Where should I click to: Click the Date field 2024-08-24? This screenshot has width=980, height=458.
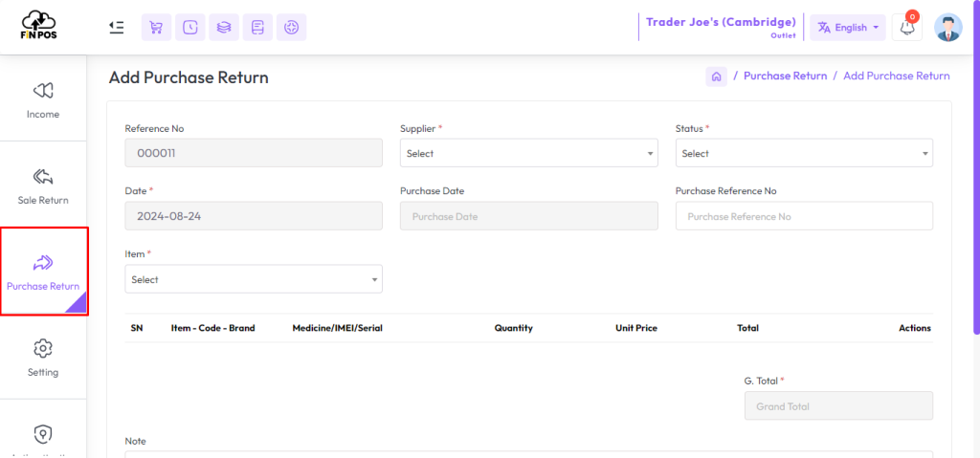tap(254, 215)
